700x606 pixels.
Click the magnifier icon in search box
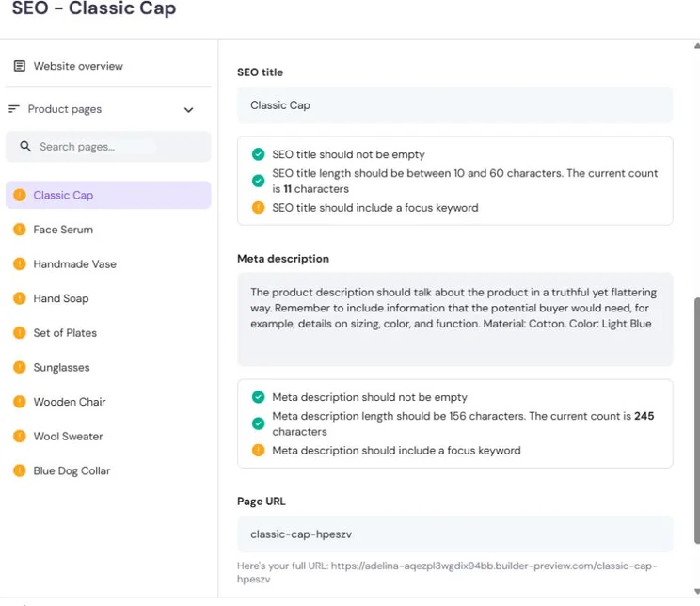coord(25,146)
